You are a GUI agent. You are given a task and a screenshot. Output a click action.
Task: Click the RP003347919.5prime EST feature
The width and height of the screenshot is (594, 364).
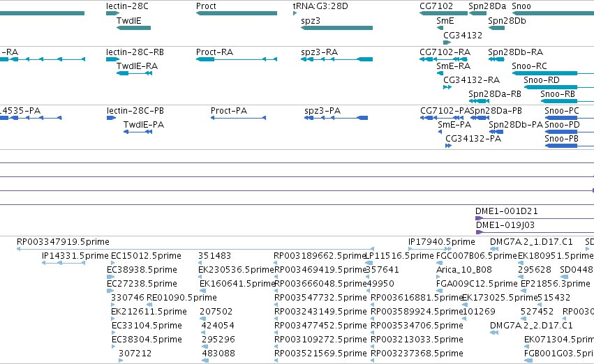coord(195,249)
